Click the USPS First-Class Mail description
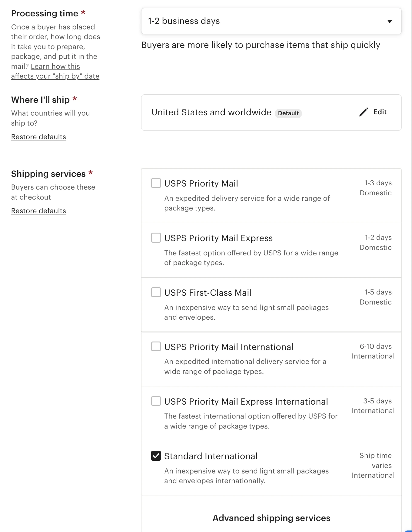Screen dimensions: 412x532 pos(246,312)
